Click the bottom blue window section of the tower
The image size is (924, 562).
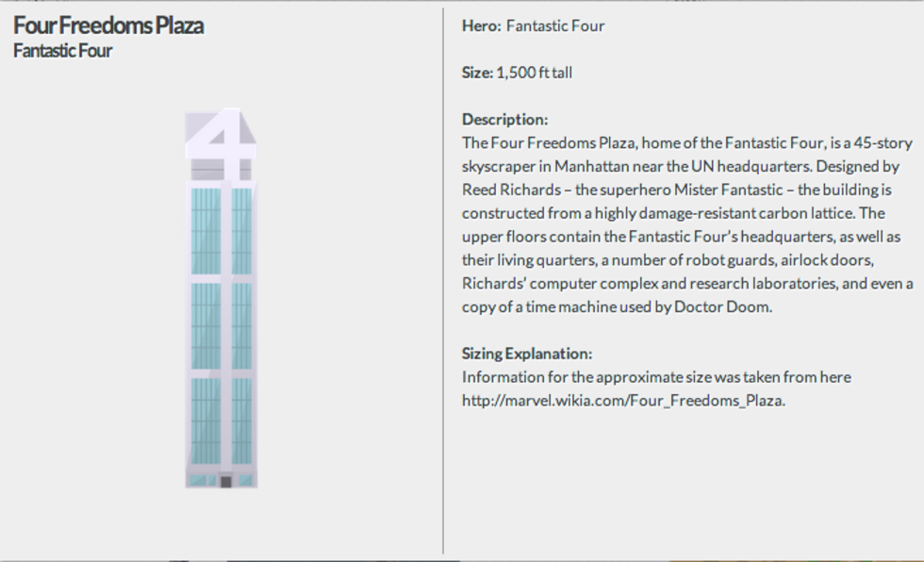click(x=222, y=420)
